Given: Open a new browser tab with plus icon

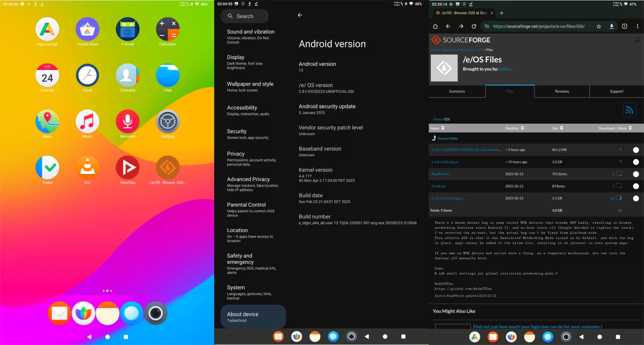Looking at the screenshot, I should pos(502,13).
